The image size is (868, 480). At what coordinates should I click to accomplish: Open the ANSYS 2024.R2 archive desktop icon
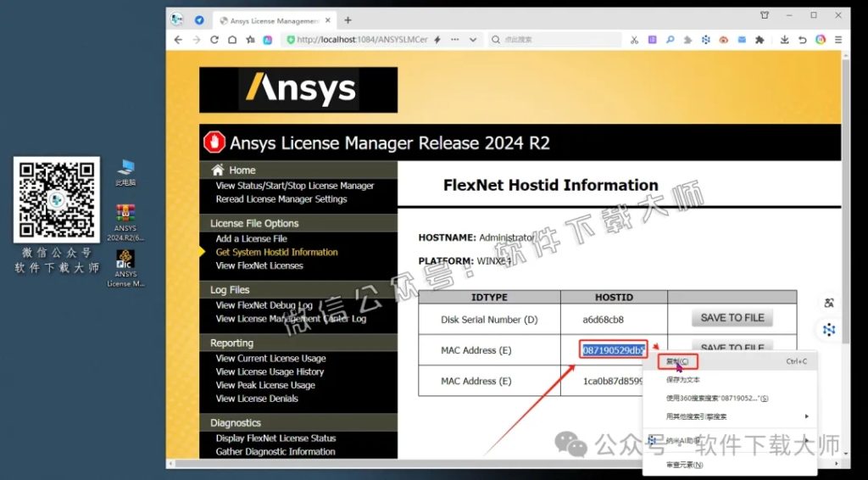pos(125,223)
